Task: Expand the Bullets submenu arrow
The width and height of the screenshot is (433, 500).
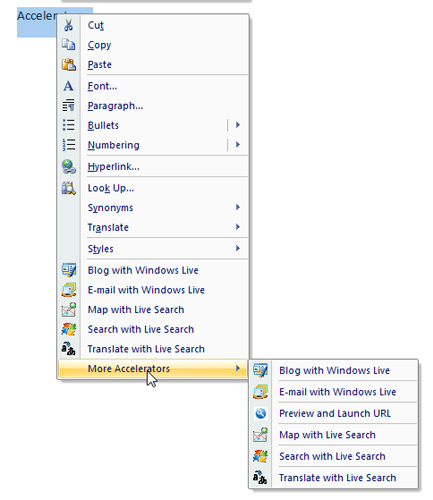Action: [x=238, y=125]
